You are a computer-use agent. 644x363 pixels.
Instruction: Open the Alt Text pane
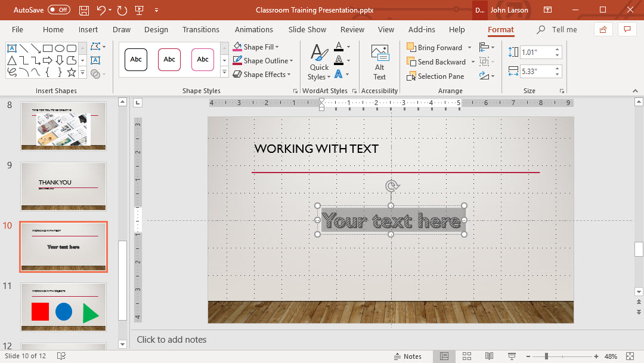[x=380, y=63]
